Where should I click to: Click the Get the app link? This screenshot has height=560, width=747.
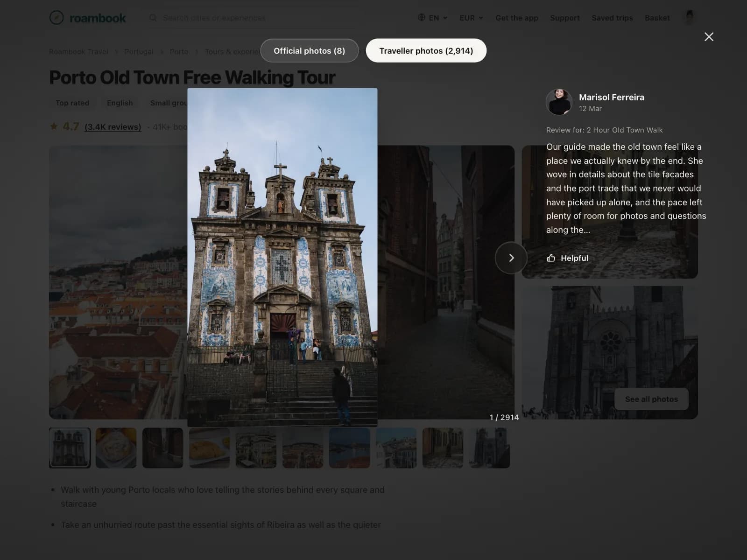[x=517, y=18]
